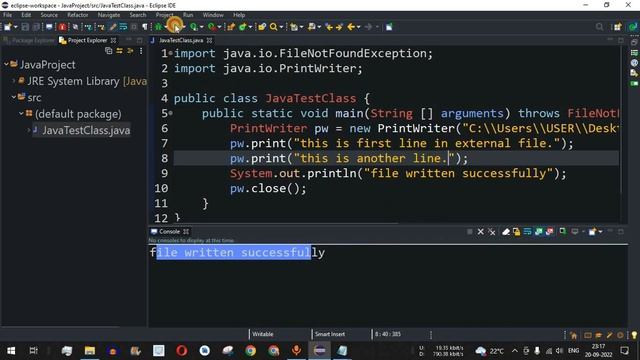Image resolution: width=640 pixels, height=360 pixels.
Task: Click the green Run button in toolbar
Action: pos(175,27)
